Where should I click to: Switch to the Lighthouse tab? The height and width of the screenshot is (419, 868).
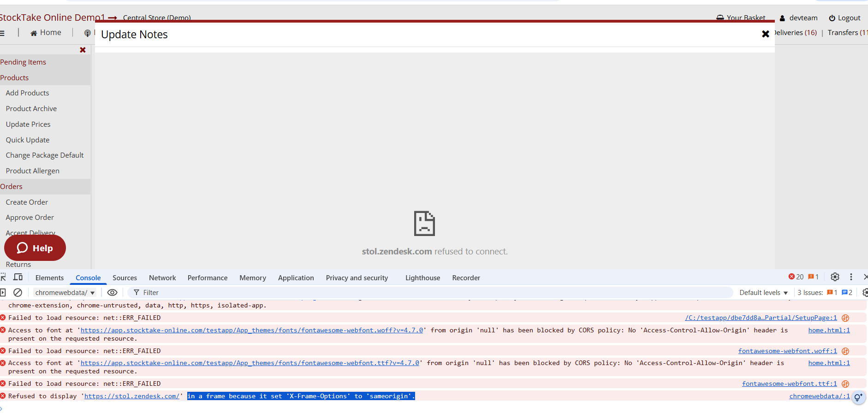pos(422,277)
